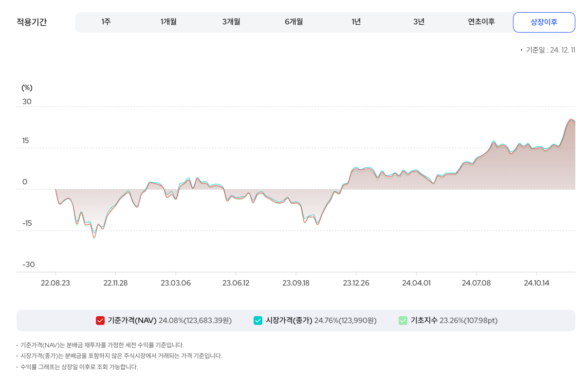The image size is (588, 376).
Task: Click the 24.10.14 x-axis date
Action: pyautogui.click(x=536, y=283)
